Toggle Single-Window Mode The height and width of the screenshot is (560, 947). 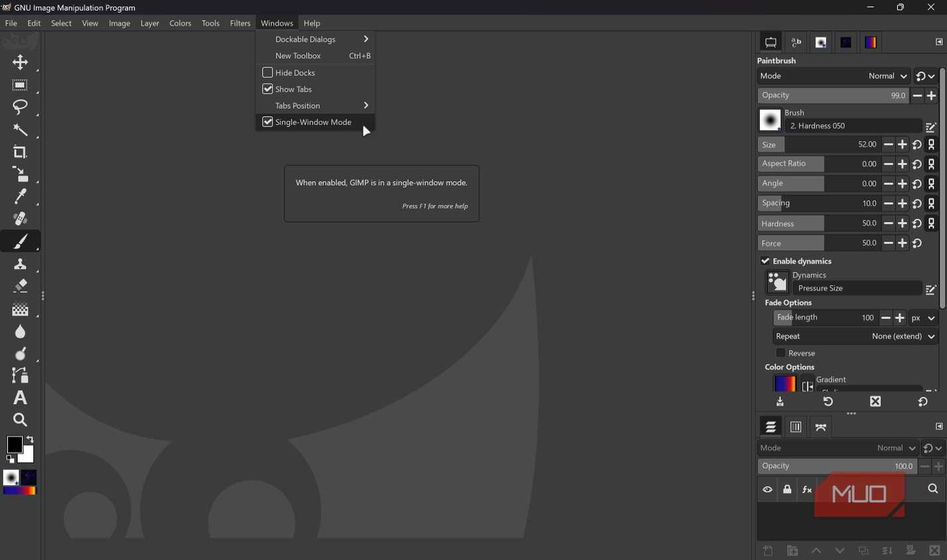point(315,122)
